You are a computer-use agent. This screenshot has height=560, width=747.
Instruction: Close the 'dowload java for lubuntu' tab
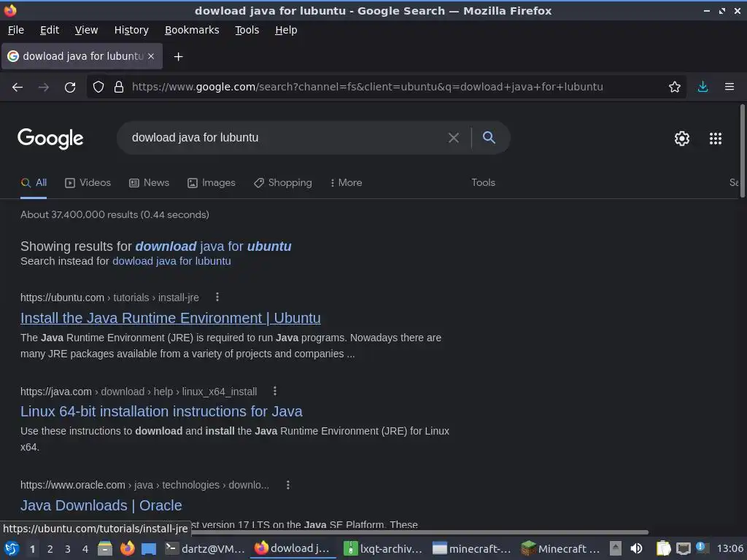tap(151, 56)
